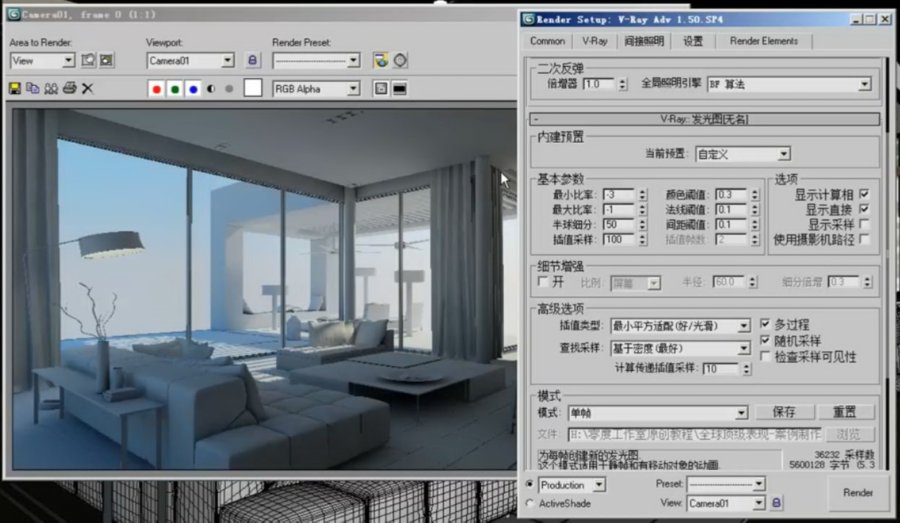Click the Save Image disk icon
This screenshot has height=523, width=900.
pos(15,89)
